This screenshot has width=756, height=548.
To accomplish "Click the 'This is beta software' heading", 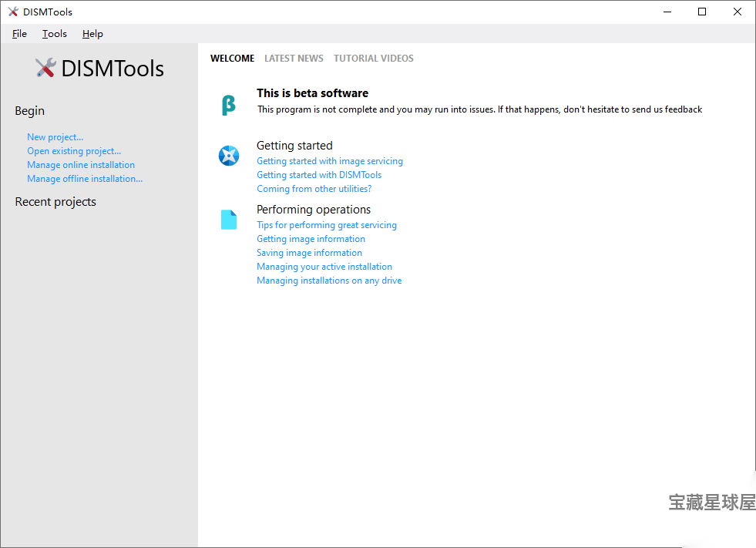I will point(312,93).
